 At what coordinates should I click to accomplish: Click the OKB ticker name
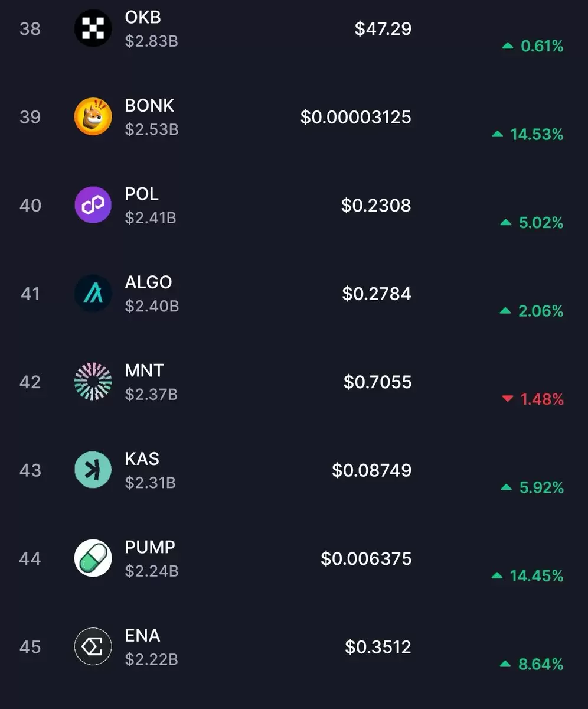pos(143,17)
